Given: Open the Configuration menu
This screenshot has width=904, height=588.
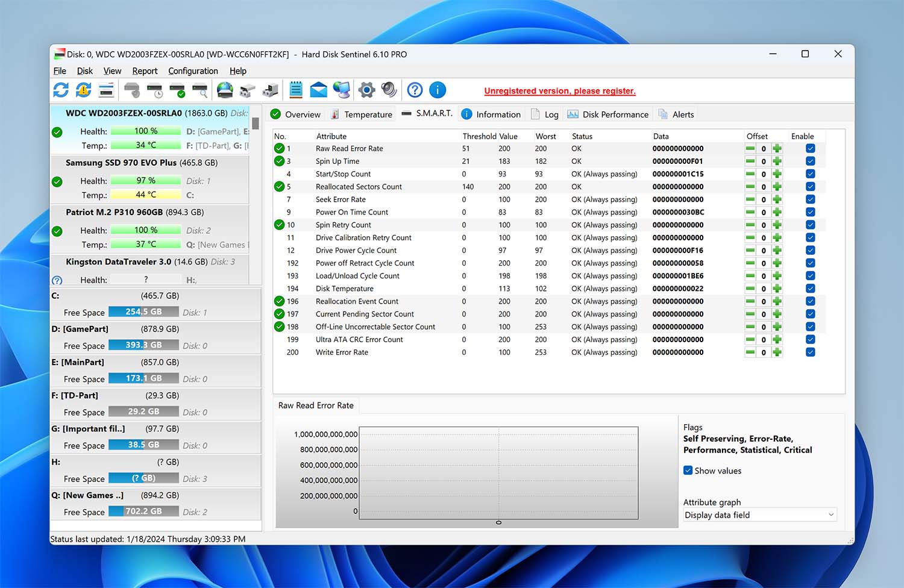Looking at the screenshot, I should click(x=193, y=71).
